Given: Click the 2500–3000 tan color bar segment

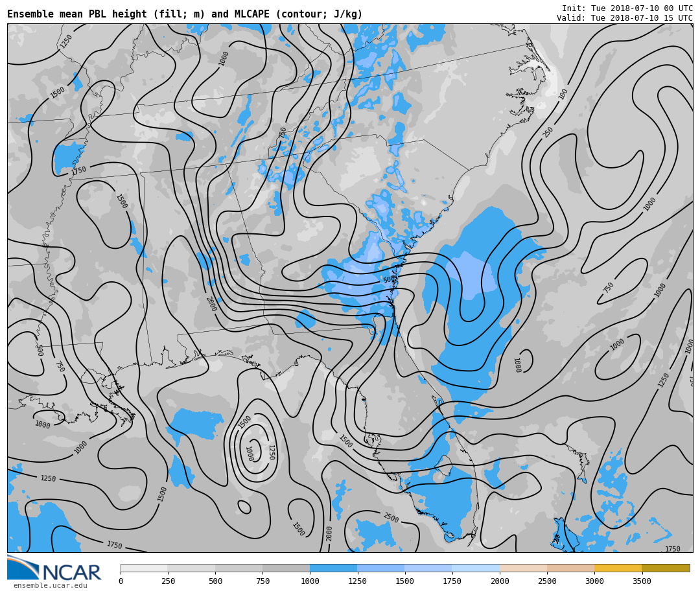Looking at the screenshot, I should coord(570,568).
